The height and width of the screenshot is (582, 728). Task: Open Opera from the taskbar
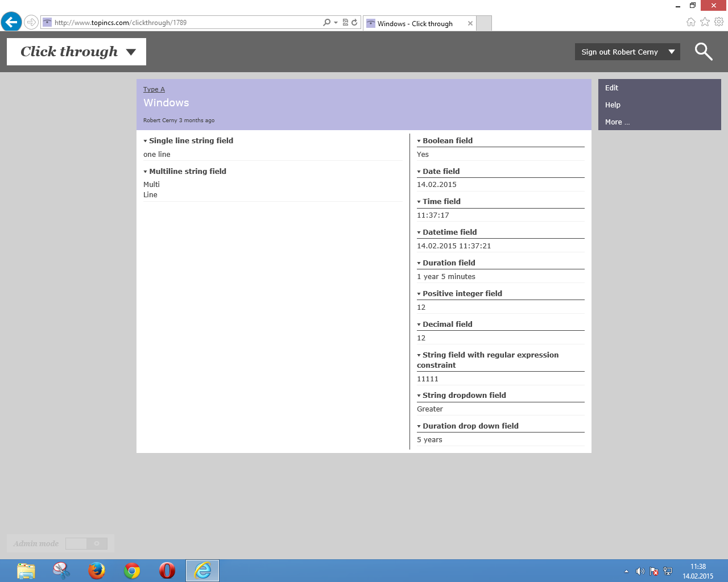(167, 570)
